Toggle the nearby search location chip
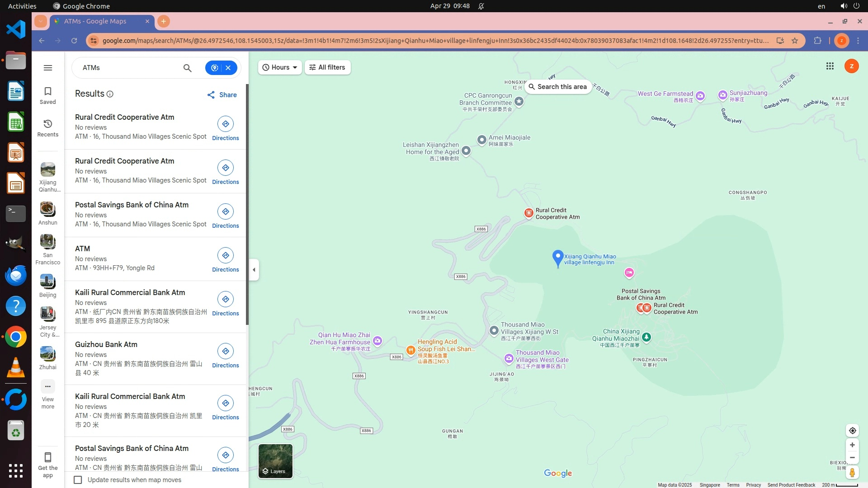The width and height of the screenshot is (868, 488). [215, 68]
